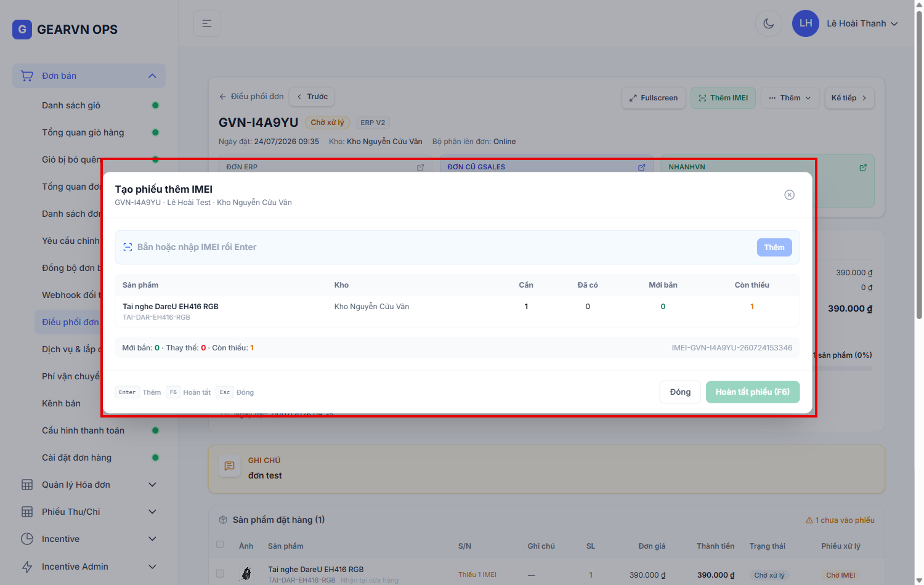The width and height of the screenshot is (924, 585).
Task: Click the Thêm IMEI toolbar button
Action: [723, 98]
